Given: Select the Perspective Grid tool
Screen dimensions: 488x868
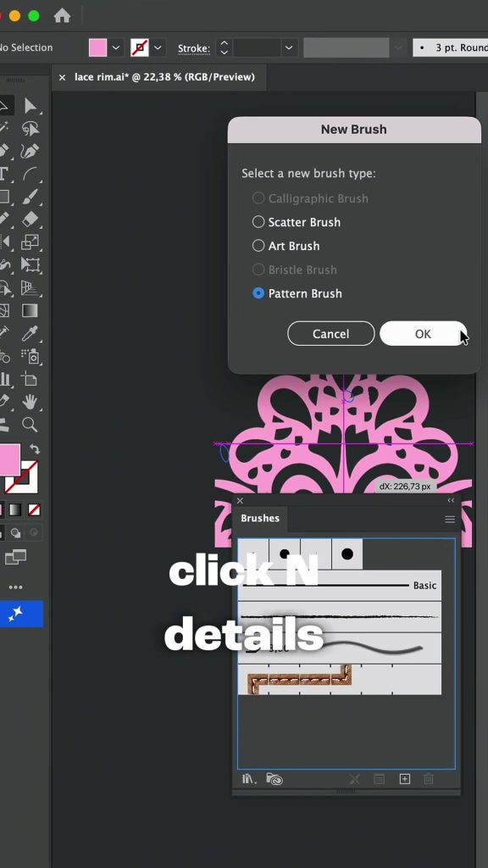Looking at the screenshot, I should tap(30, 287).
